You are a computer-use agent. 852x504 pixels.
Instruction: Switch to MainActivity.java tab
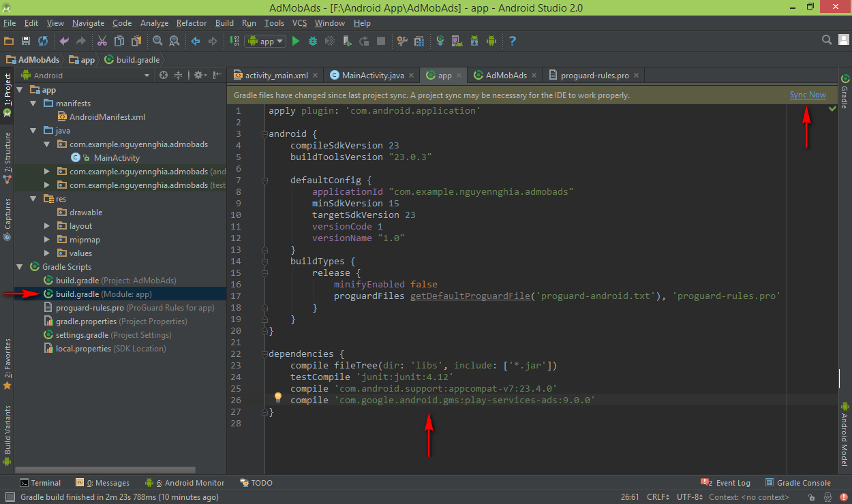pyautogui.click(x=372, y=76)
